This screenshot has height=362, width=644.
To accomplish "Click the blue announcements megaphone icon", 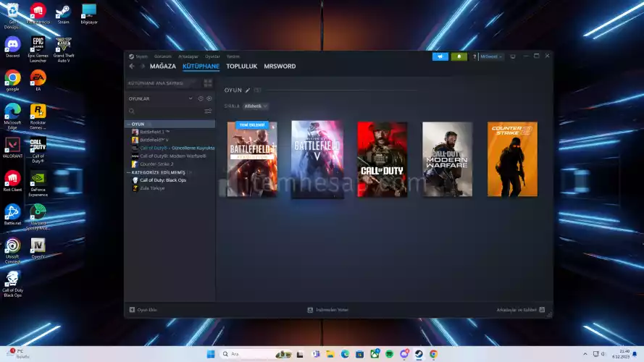I will tap(440, 56).
